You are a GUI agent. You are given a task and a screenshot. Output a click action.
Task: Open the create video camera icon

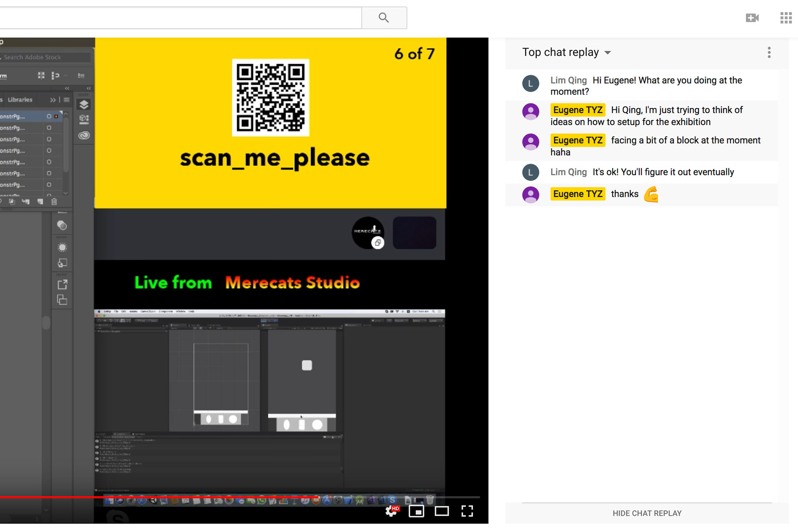pyautogui.click(x=752, y=18)
